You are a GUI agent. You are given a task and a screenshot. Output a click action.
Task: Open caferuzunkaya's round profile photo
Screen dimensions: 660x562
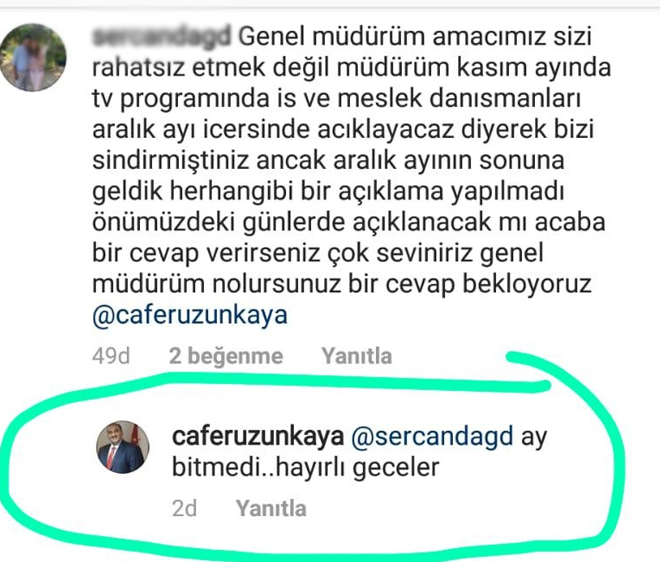click(123, 447)
